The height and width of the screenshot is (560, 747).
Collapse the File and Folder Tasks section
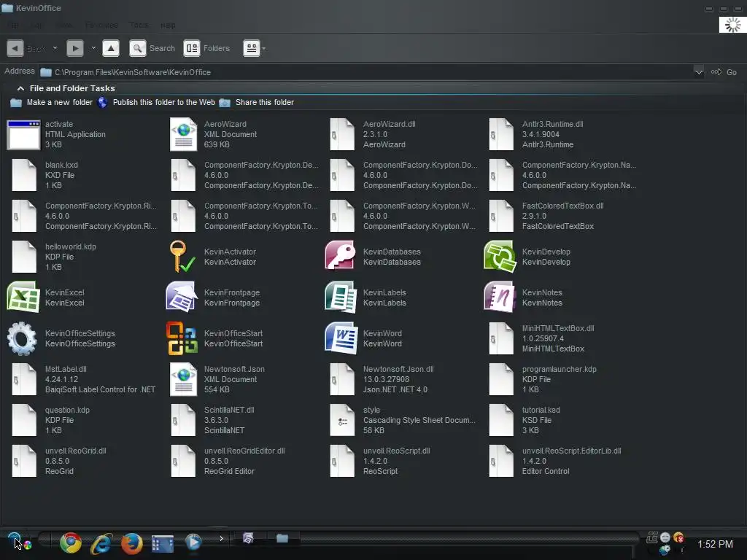pyautogui.click(x=20, y=88)
